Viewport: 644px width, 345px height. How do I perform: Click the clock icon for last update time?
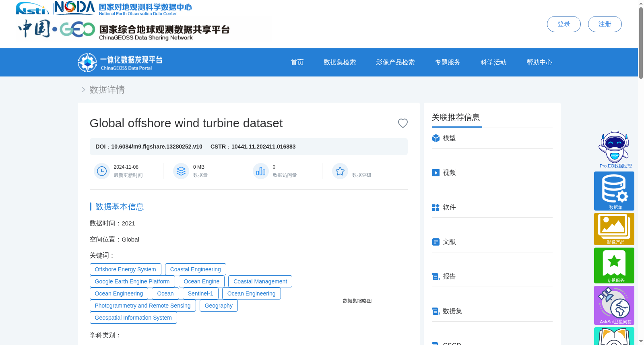coord(102,171)
